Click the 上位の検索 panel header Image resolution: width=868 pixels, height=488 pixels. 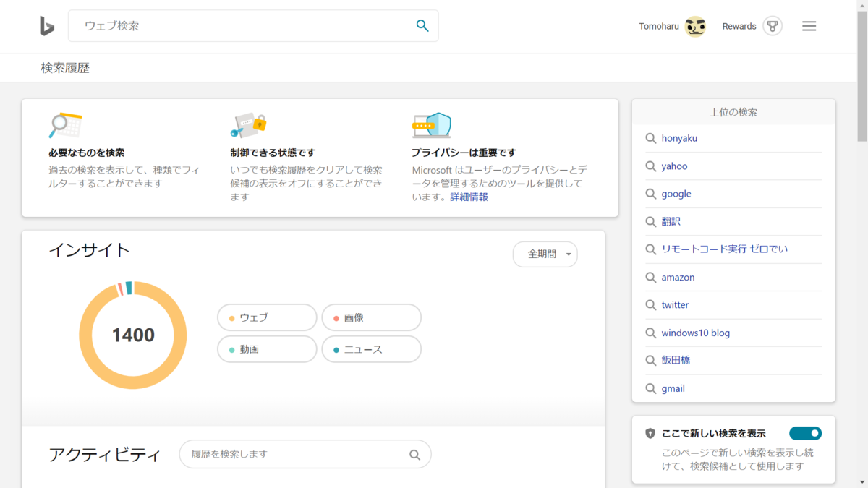pos(733,112)
